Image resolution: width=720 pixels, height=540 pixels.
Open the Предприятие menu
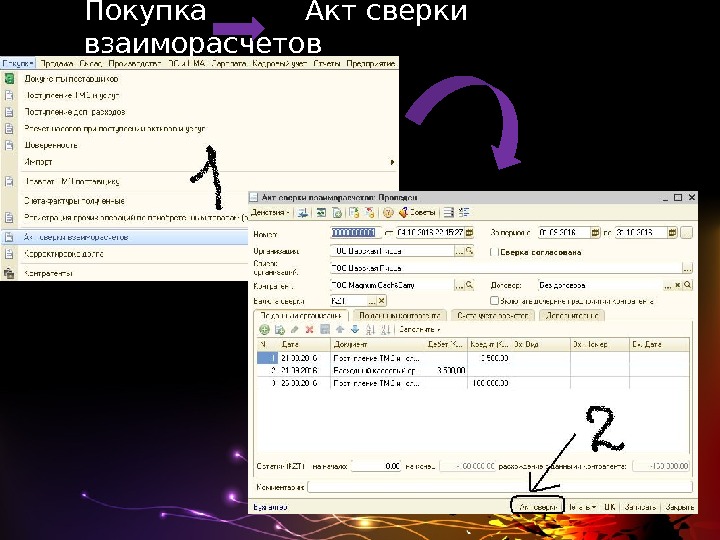(x=371, y=64)
